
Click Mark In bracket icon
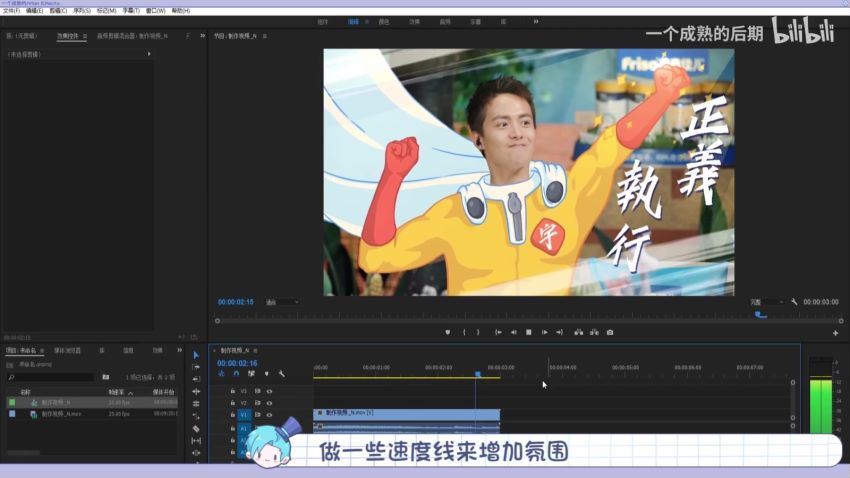(x=464, y=332)
